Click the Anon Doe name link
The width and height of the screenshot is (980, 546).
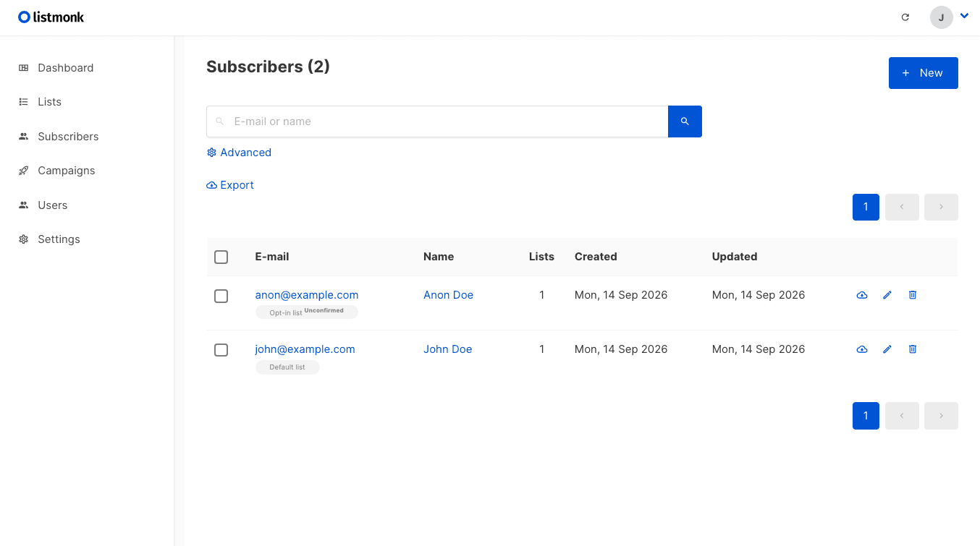[448, 295]
